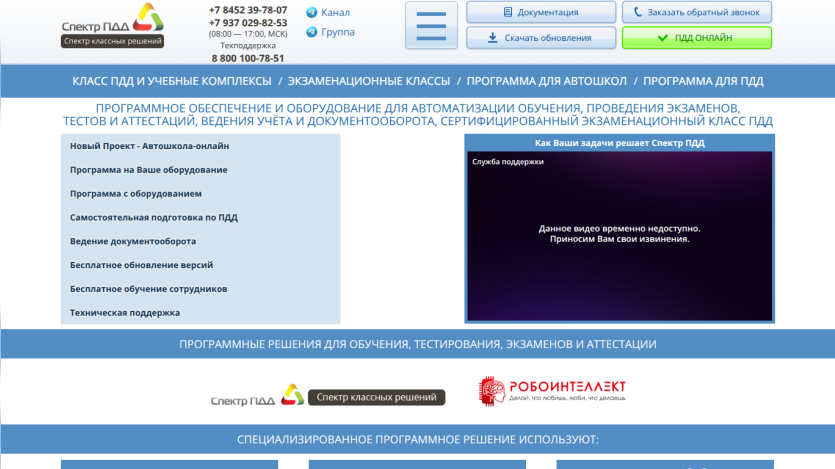Open ПДД ОНЛАЙН green button
Image resolution: width=835 pixels, height=469 pixels.
click(697, 38)
